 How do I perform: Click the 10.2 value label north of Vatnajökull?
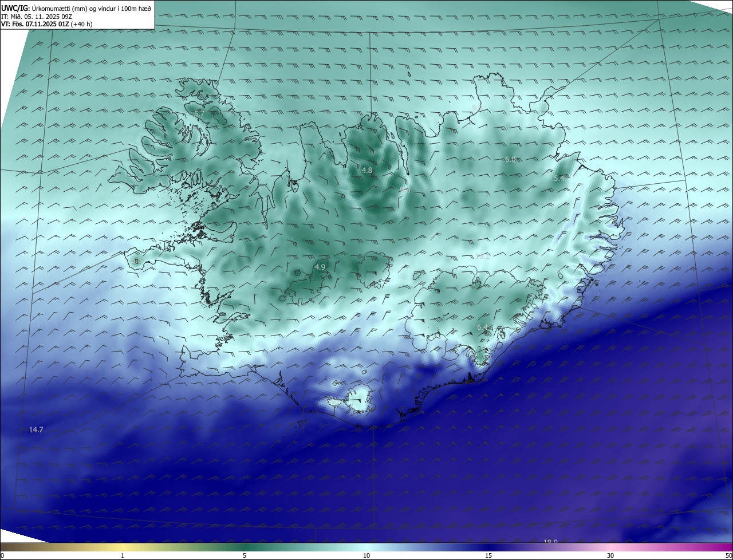482,256
